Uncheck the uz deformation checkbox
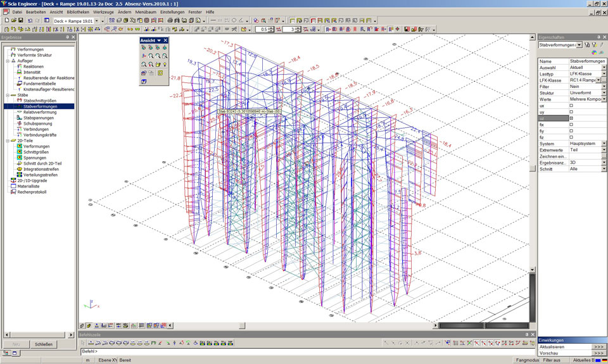The image size is (608, 364). pos(571,118)
